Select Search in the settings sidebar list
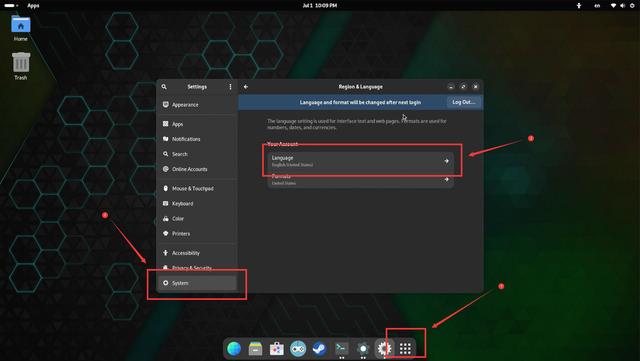640x361 pixels. coord(197,154)
